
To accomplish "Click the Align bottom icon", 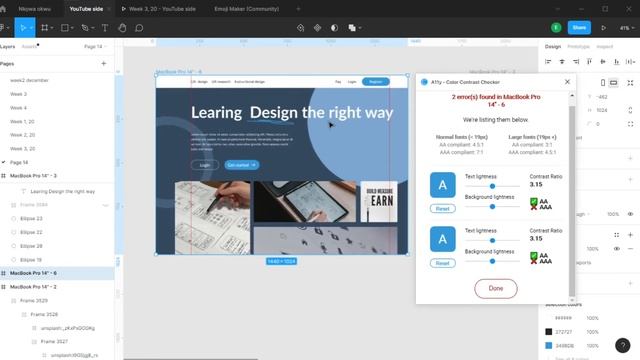I will pos(617,62).
